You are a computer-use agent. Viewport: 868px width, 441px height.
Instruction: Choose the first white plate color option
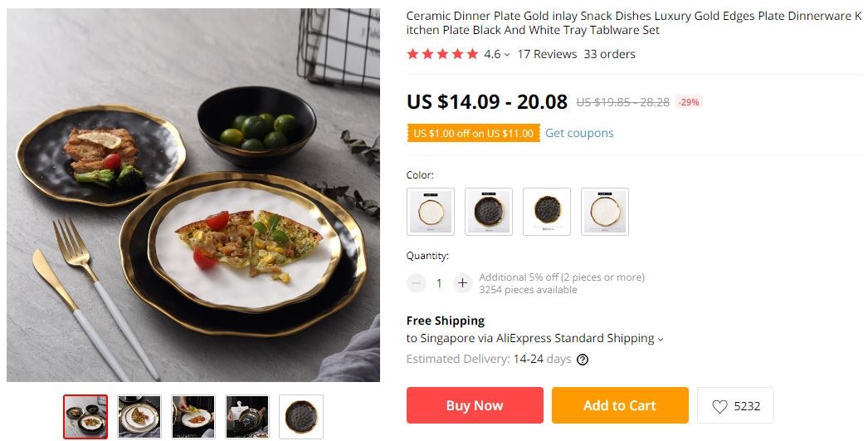pos(430,212)
